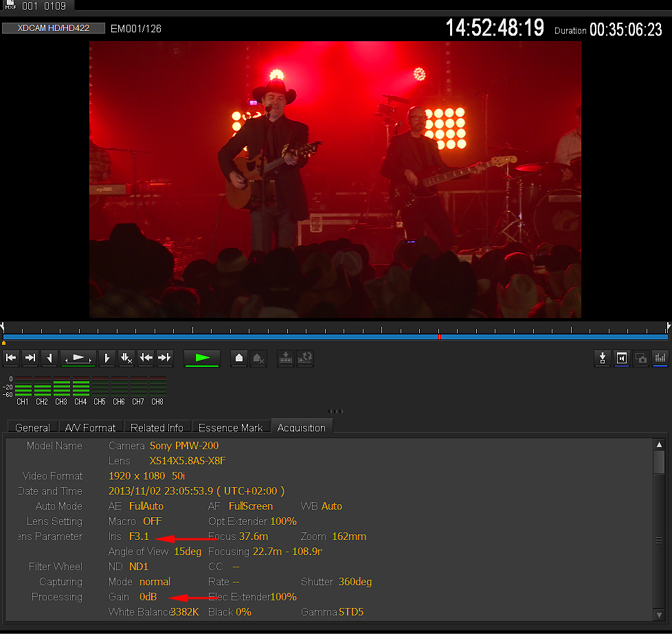Viewport: 672px width, 634px height.
Task: Add an essence mark with the house icon
Action: (x=239, y=358)
